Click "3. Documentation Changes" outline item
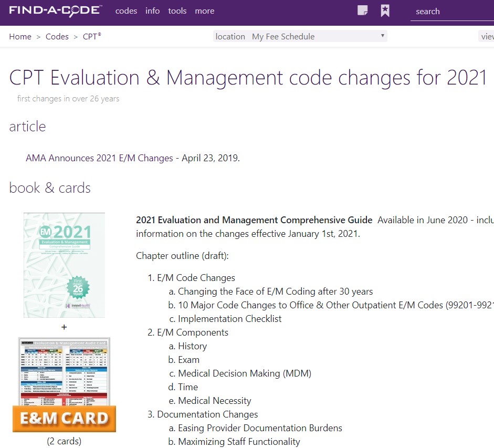Screen dimensions: 494x448 203,414
